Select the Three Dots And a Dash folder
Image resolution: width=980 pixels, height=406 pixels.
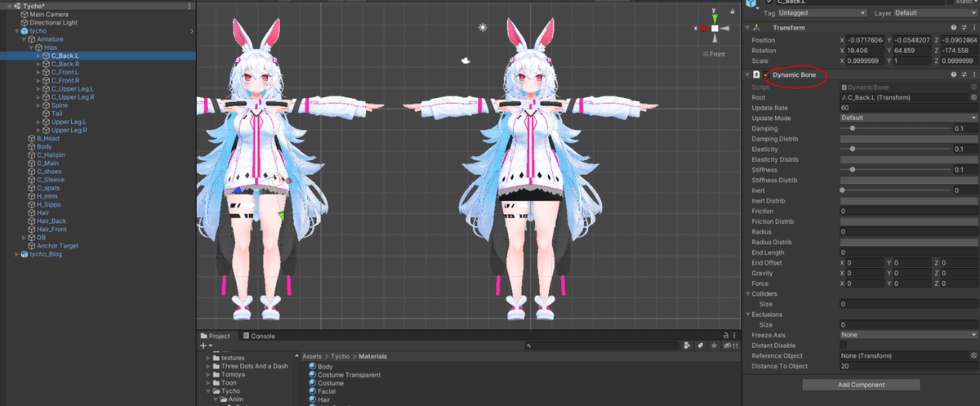point(254,366)
